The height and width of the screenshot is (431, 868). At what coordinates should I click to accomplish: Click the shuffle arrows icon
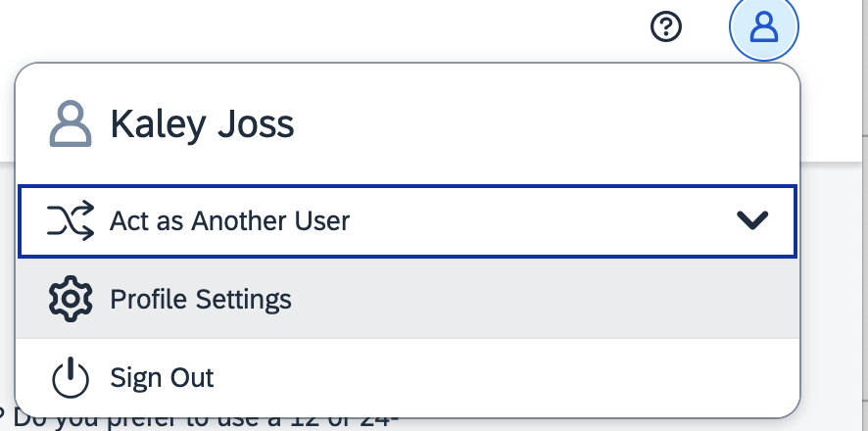click(71, 221)
